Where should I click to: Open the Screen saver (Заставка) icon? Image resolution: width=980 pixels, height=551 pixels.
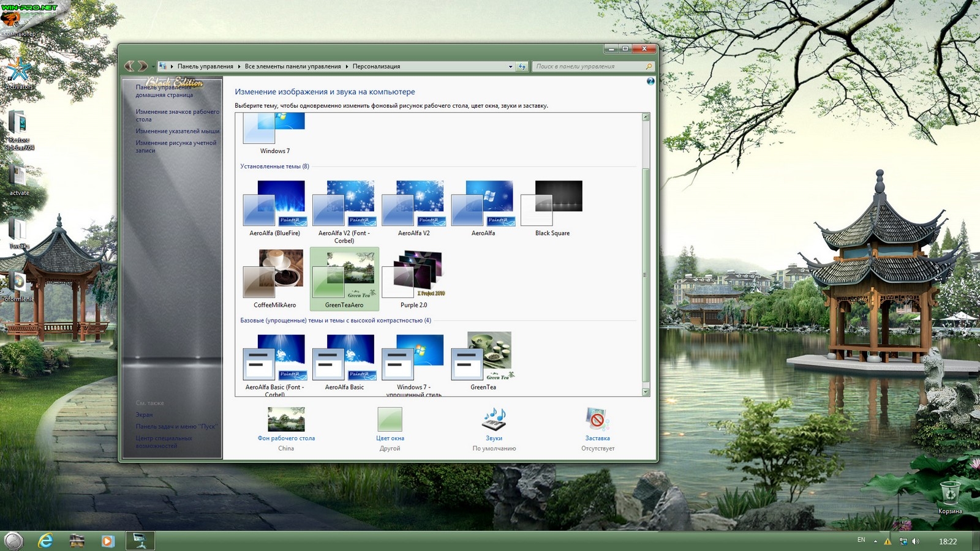(x=597, y=420)
